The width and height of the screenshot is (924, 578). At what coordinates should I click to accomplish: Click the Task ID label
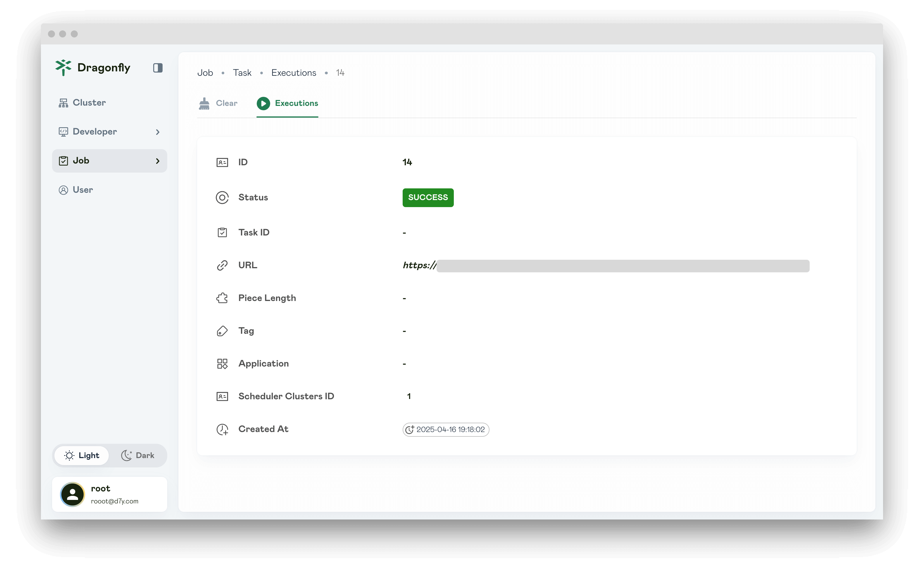click(254, 233)
